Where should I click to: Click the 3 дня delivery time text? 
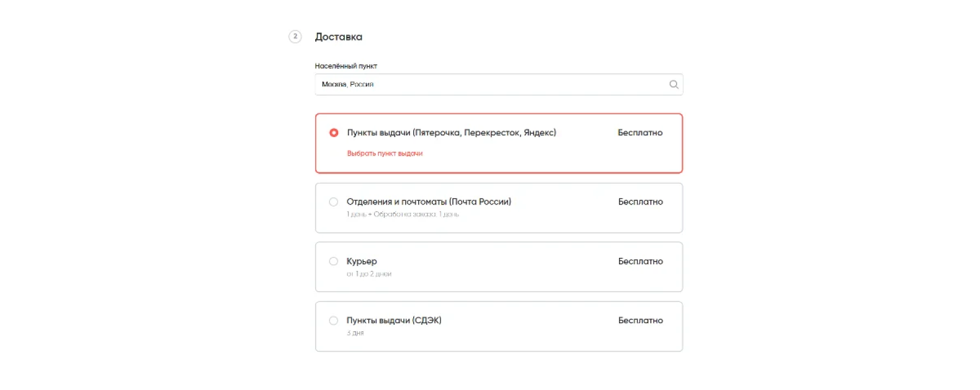click(x=355, y=333)
